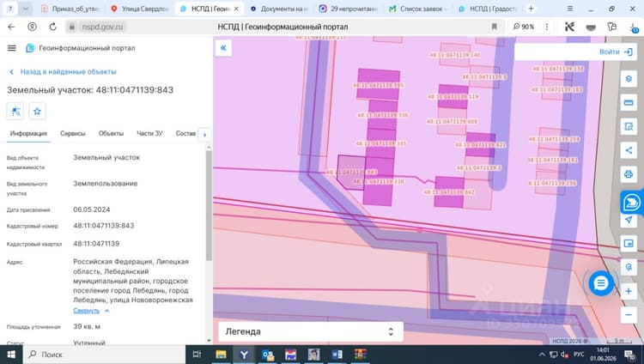Click Назад в найденные объекты link

coord(63,72)
